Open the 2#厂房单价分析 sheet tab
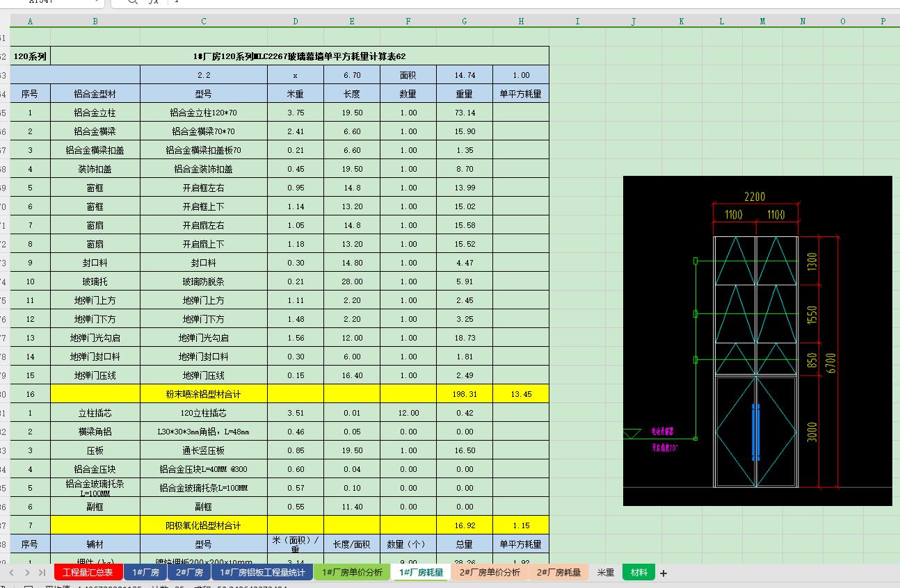The height and width of the screenshot is (588, 900). click(x=490, y=573)
